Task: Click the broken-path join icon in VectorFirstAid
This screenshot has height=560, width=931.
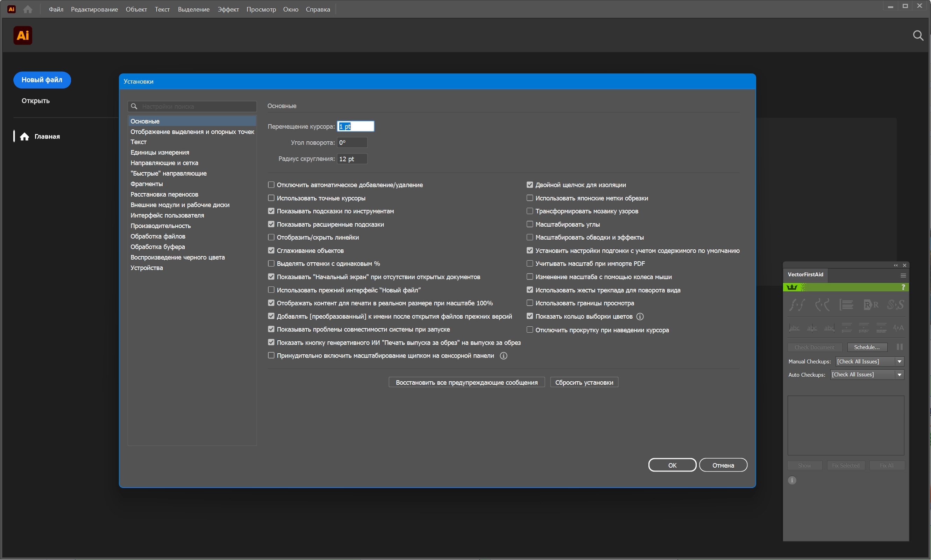Action: click(x=822, y=305)
